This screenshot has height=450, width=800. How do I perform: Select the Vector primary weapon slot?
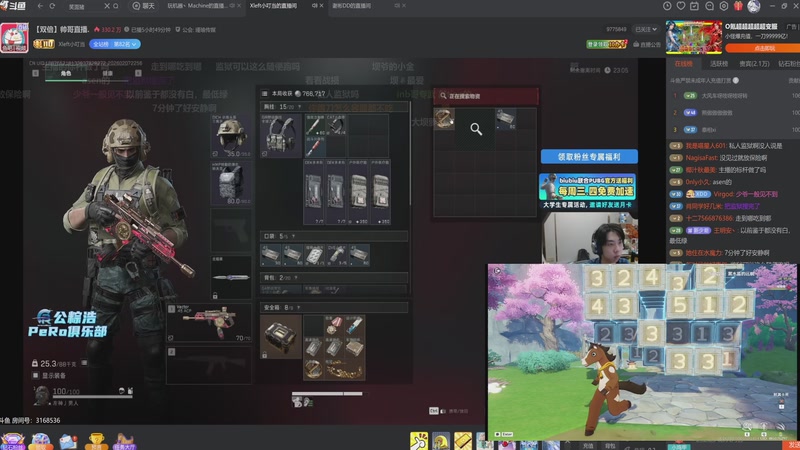tap(209, 323)
